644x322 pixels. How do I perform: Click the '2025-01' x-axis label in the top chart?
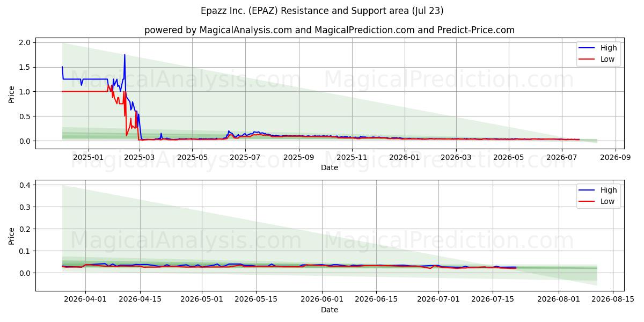tap(87, 157)
